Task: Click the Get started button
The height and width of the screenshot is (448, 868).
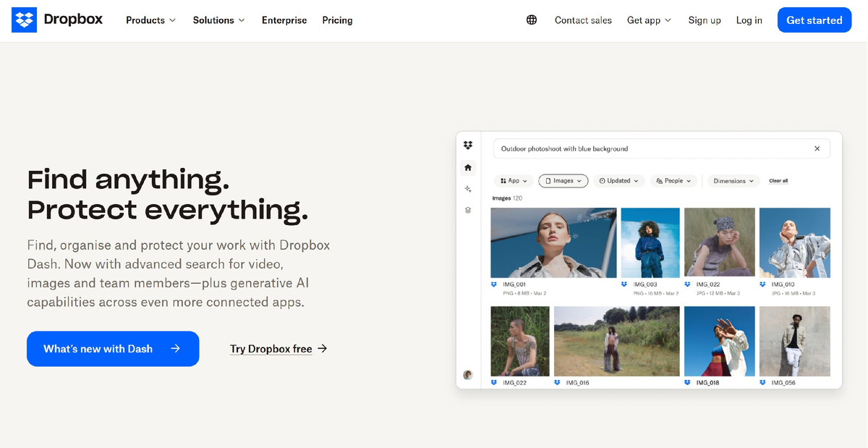Action: coord(814,20)
